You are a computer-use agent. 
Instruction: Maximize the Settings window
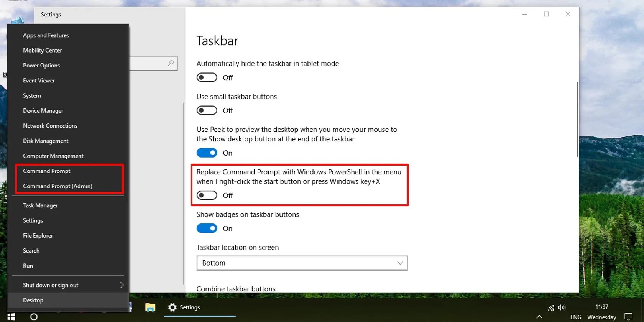coord(546,14)
